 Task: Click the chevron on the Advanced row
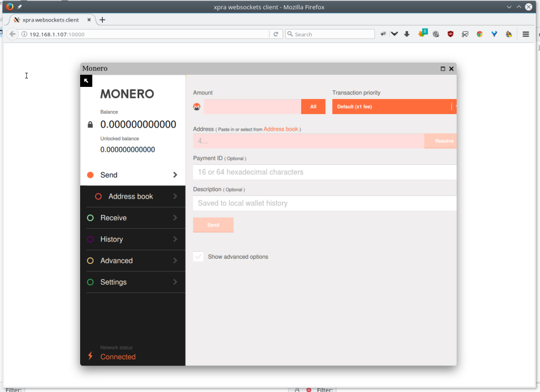pos(175,260)
